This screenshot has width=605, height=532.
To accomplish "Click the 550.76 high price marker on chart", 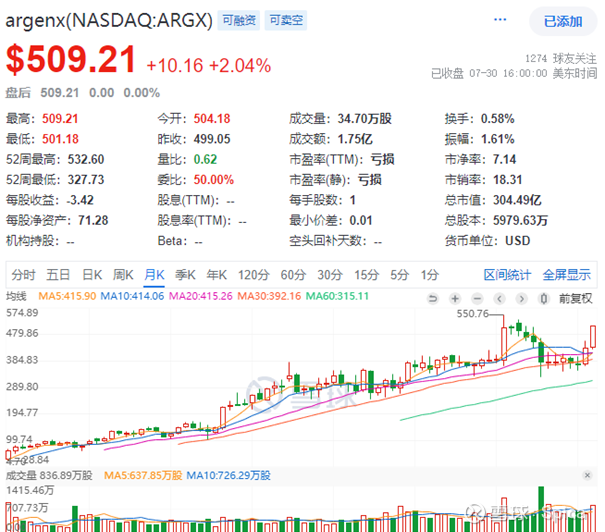I will point(473,314).
